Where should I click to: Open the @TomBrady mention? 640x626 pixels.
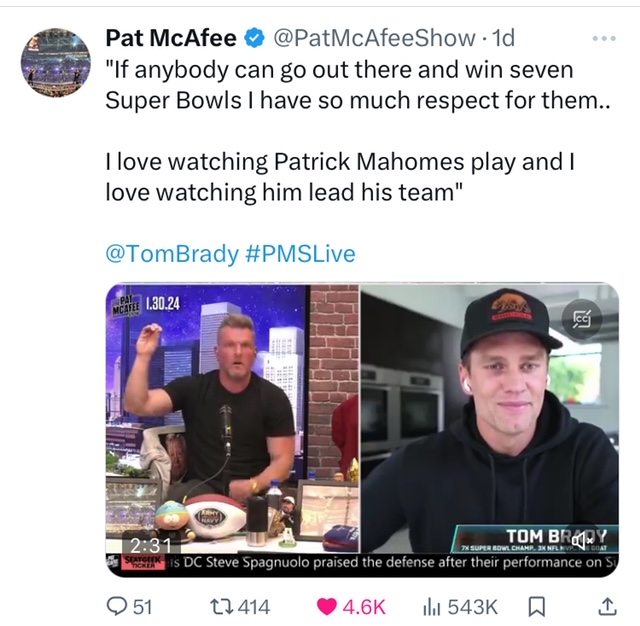pos(172,253)
